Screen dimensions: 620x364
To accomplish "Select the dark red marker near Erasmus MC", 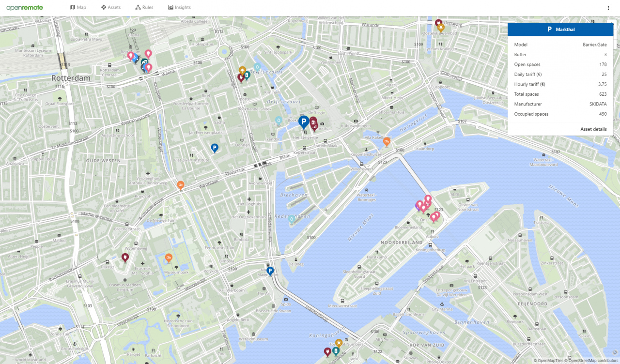I will pos(125,257).
